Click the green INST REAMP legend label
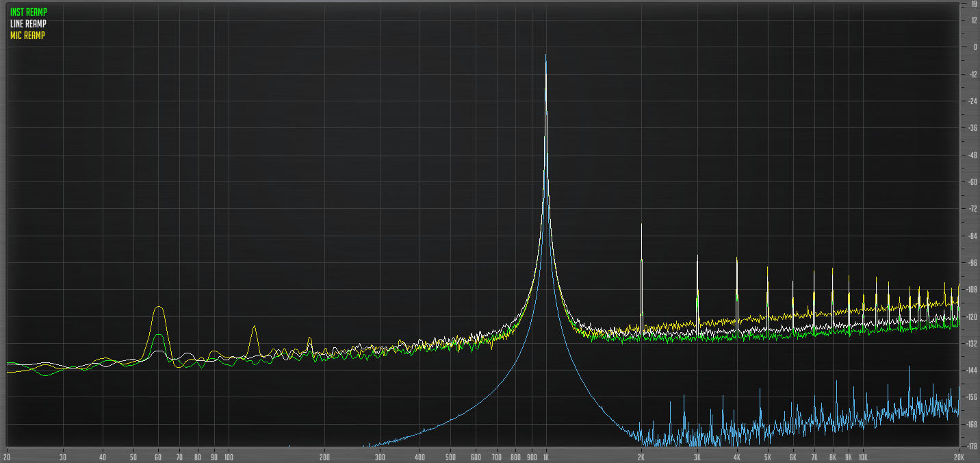 (x=29, y=12)
